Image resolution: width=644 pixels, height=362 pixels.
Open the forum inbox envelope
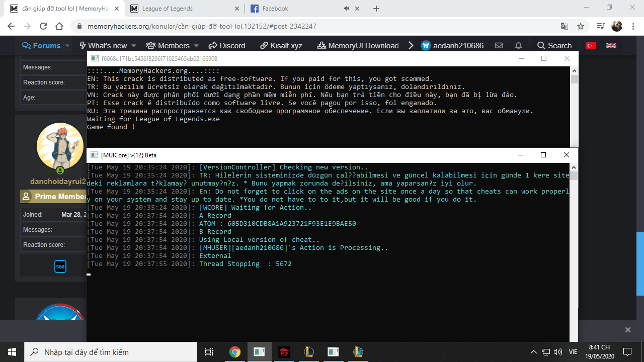coord(499,46)
